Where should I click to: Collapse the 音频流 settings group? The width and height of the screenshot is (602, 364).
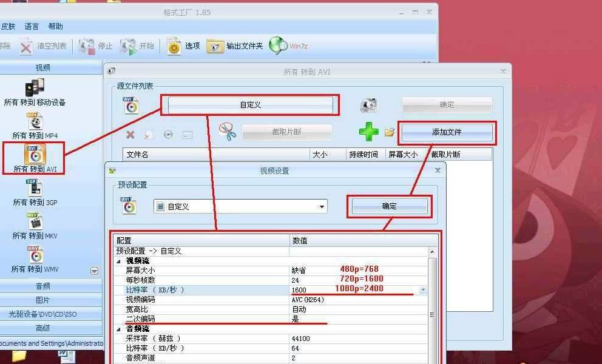point(119,329)
